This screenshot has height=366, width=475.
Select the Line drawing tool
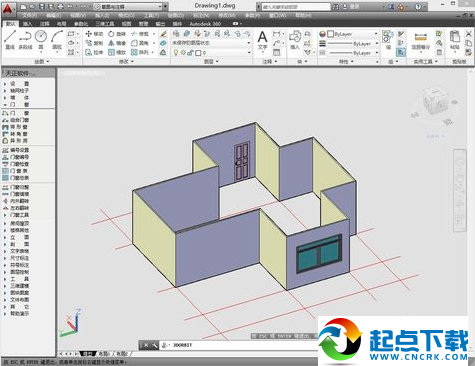click(10, 39)
